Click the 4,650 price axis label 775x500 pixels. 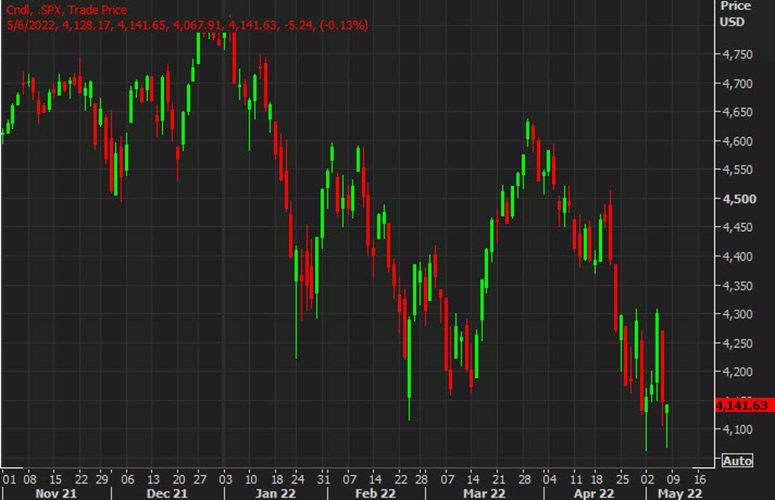pyautogui.click(x=737, y=112)
